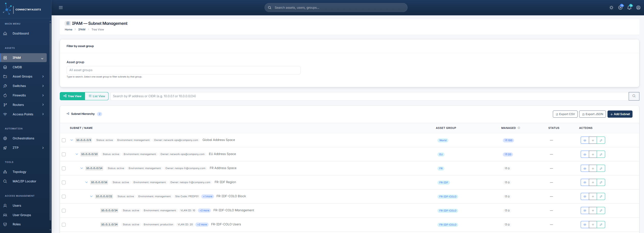Open the All asset groups filter field
This screenshot has width=644, height=233.
click(183, 70)
